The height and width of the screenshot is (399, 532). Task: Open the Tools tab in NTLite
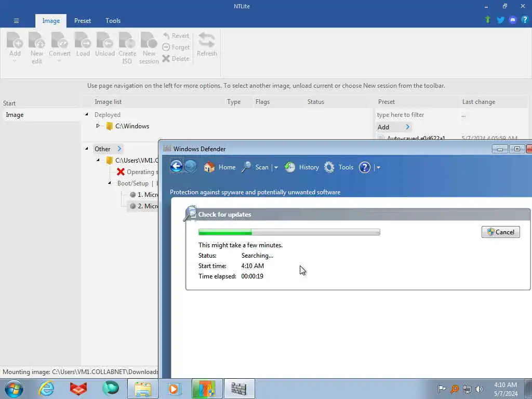113,21
